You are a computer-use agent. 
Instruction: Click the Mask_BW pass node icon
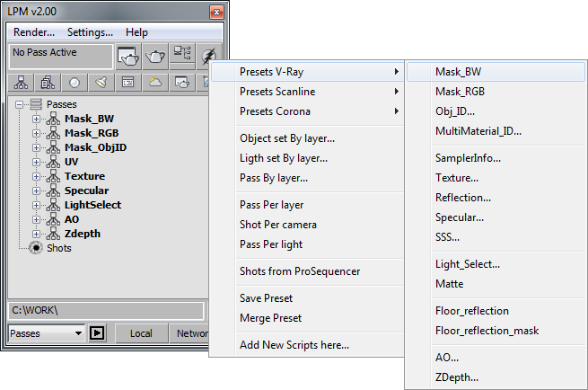coord(53,119)
